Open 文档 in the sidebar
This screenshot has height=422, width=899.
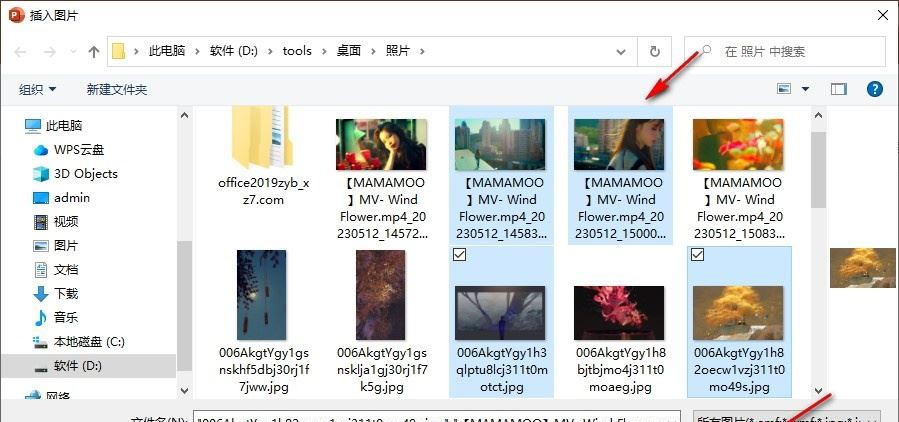click(x=66, y=270)
